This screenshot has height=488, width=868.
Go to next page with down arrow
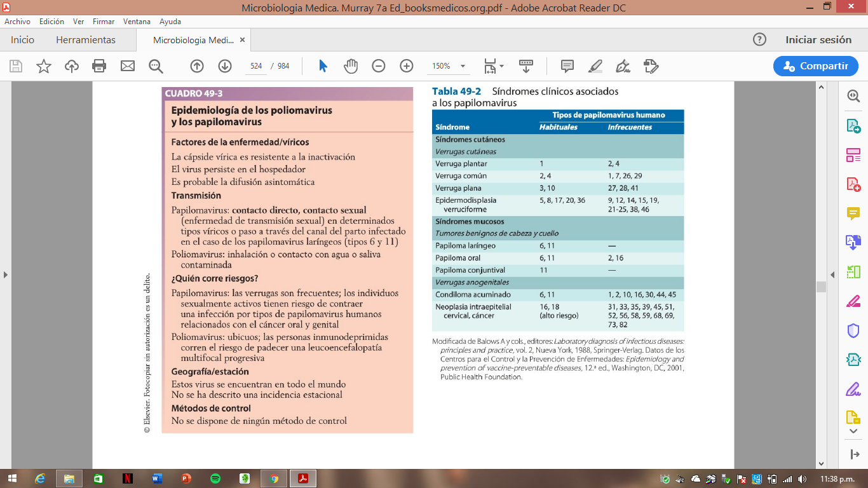pos(225,66)
